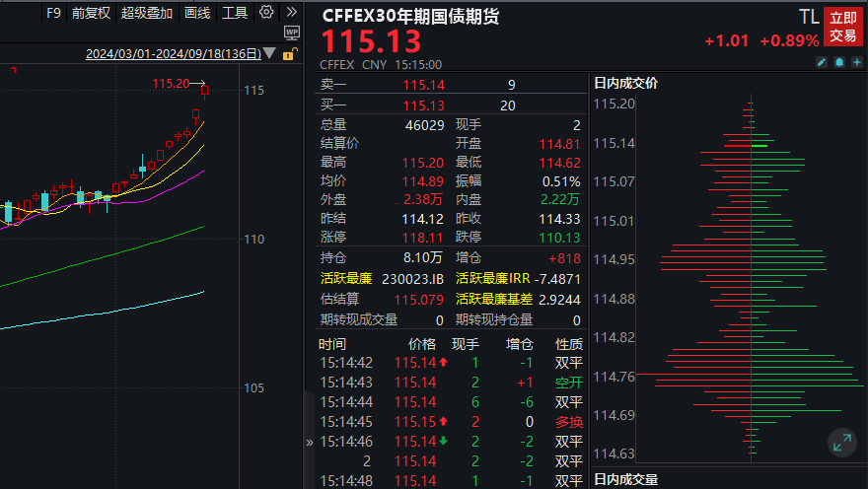This screenshot has height=489, width=868.
Task: Choose 前复权 price adjustment option
Action: pyautogui.click(x=91, y=13)
